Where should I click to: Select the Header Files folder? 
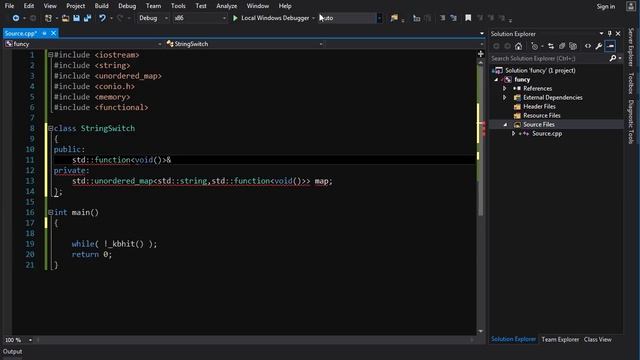coord(539,107)
